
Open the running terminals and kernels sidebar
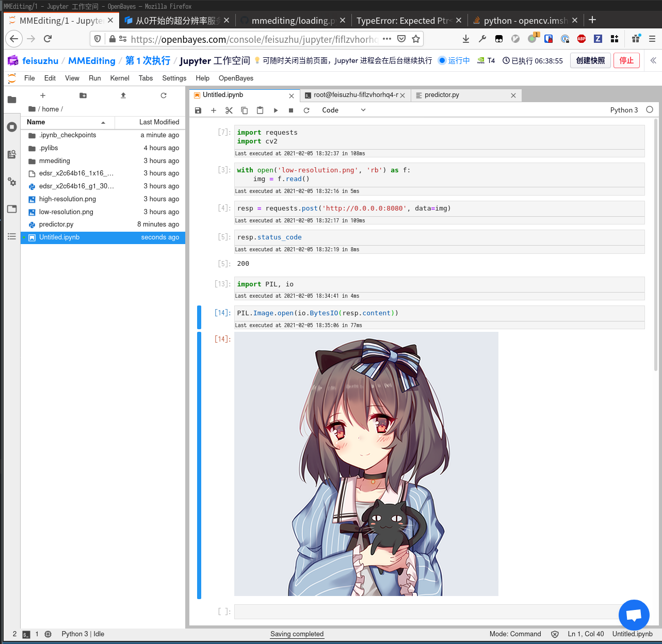click(12, 127)
